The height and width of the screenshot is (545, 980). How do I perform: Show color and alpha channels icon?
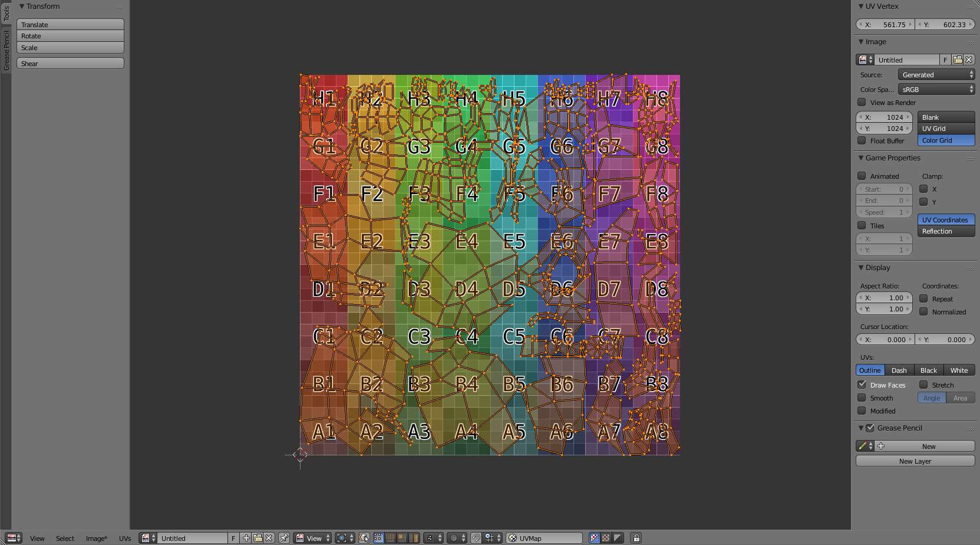[595, 538]
